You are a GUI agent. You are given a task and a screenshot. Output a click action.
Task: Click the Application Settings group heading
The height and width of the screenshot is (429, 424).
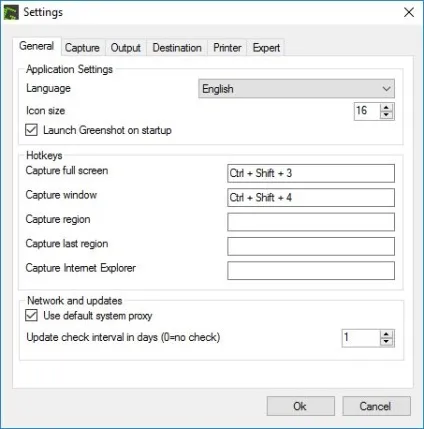coord(69,69)
